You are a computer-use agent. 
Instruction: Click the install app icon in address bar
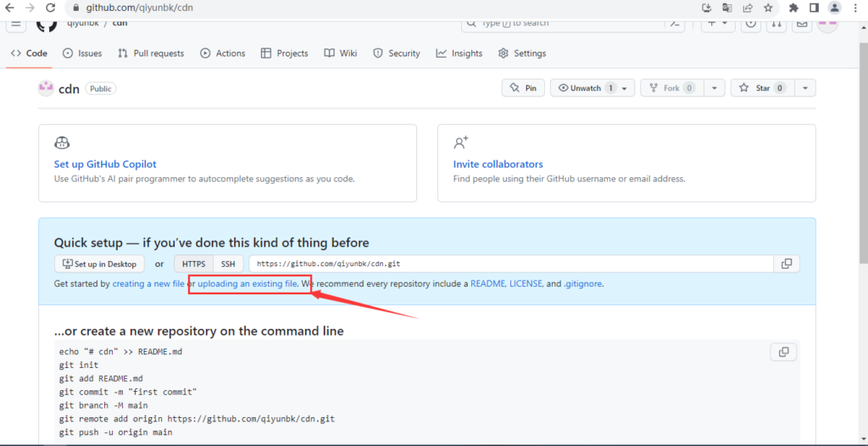[706, 8]
